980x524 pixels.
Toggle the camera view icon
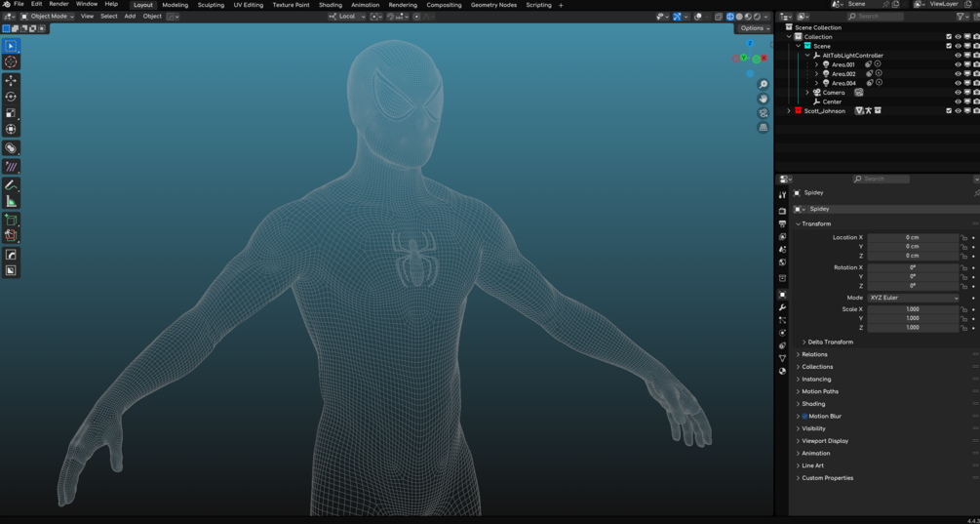click(x=764, y=113)
